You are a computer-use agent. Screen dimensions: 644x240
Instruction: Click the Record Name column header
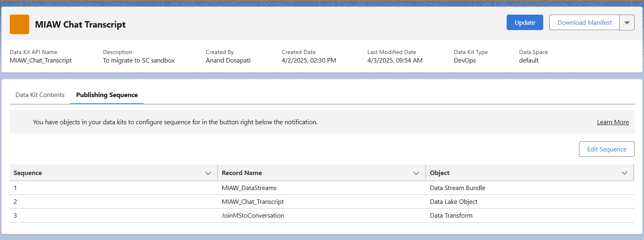click(242, 173)
